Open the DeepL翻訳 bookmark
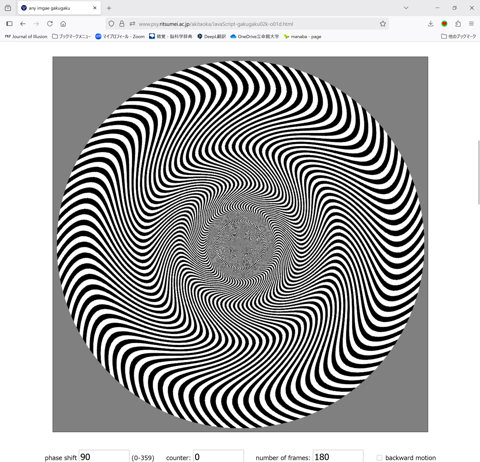 click(x=211, y=36)
